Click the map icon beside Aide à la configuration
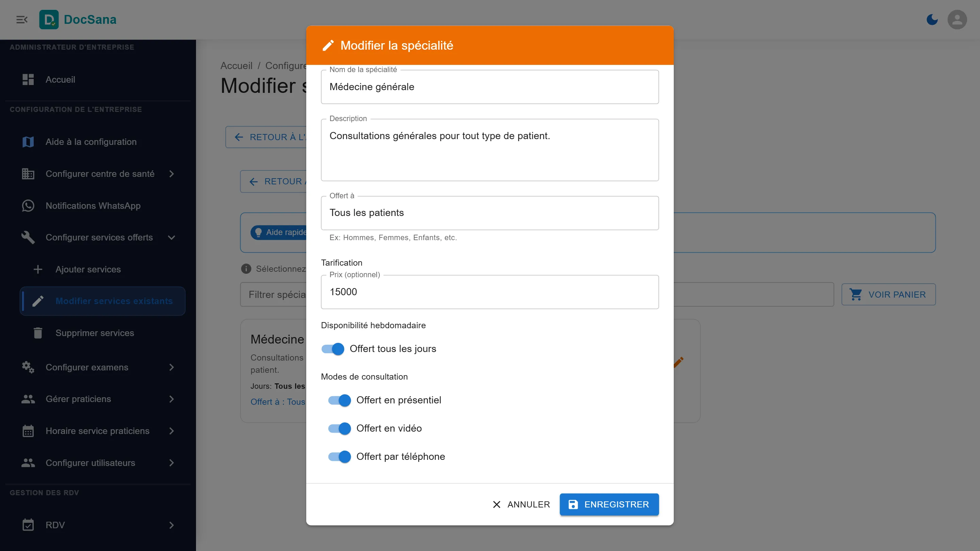Viewport: 980px width, 551px height. click(28, 142)
